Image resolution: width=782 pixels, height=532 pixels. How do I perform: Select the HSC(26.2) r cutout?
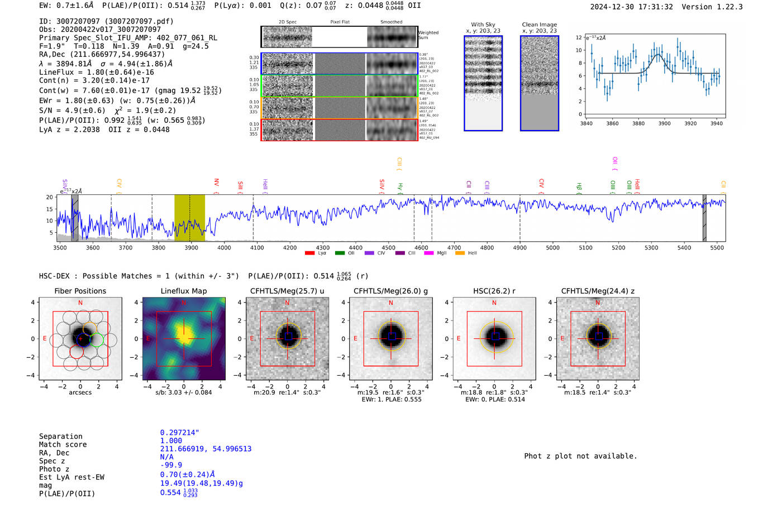494,338
